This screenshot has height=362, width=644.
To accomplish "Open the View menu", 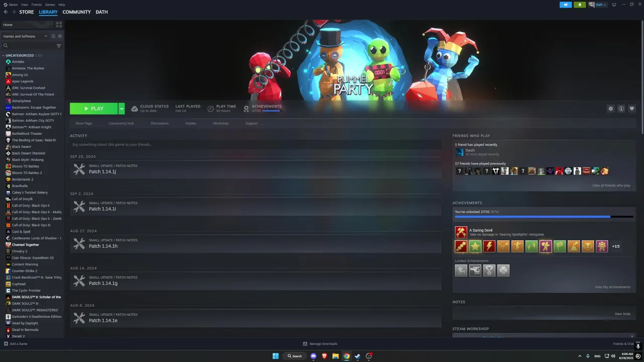I will [x=25, y=5].
